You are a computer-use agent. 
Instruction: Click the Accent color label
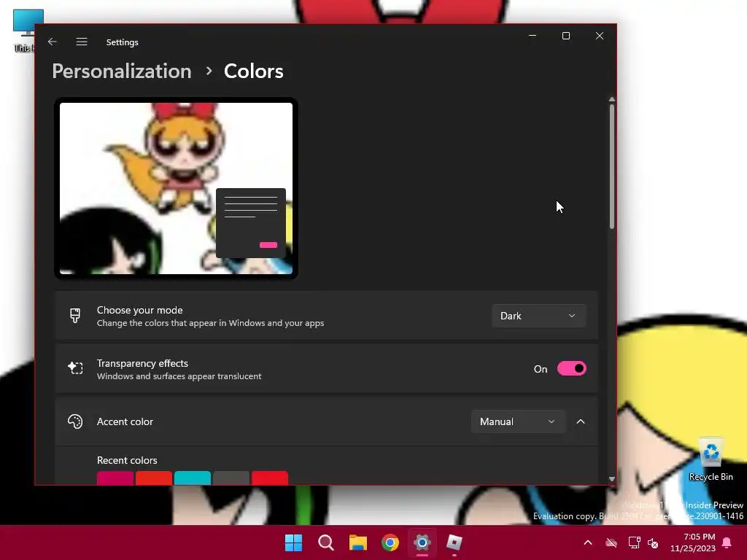[125, 421]
